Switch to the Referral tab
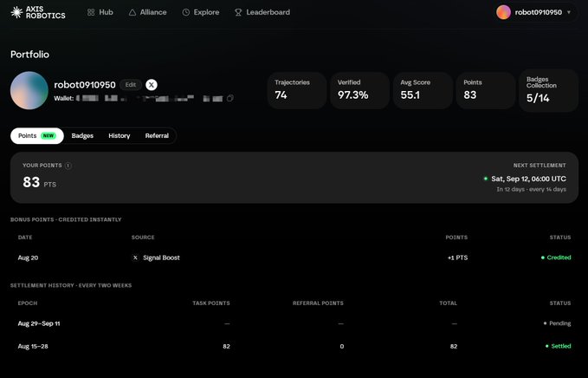This screenshot has height=378, width=588. point(157,136)
